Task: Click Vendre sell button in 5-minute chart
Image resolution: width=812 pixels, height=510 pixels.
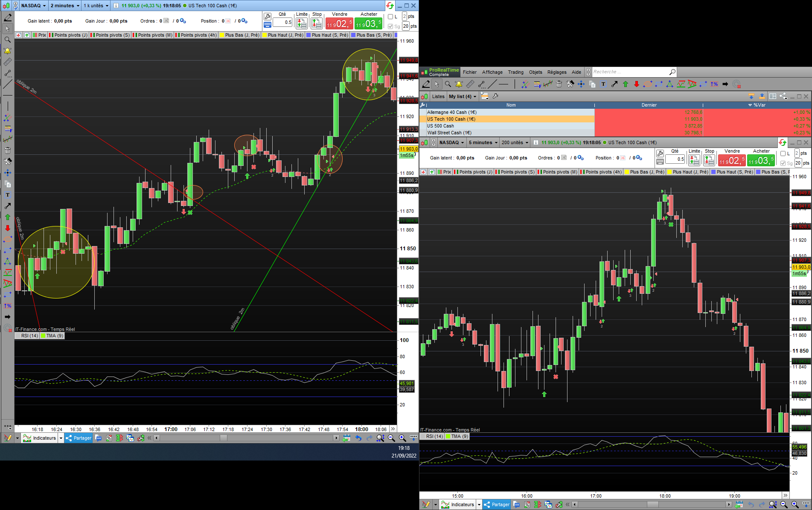Action: point(732,160)
